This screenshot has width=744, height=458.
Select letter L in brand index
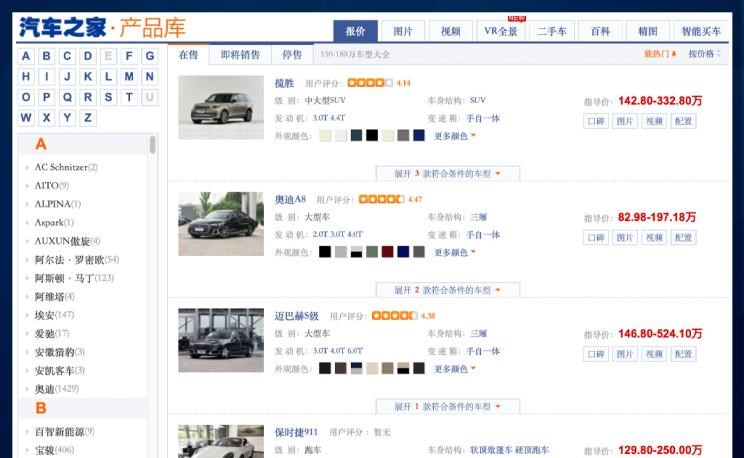pos(108,76)
